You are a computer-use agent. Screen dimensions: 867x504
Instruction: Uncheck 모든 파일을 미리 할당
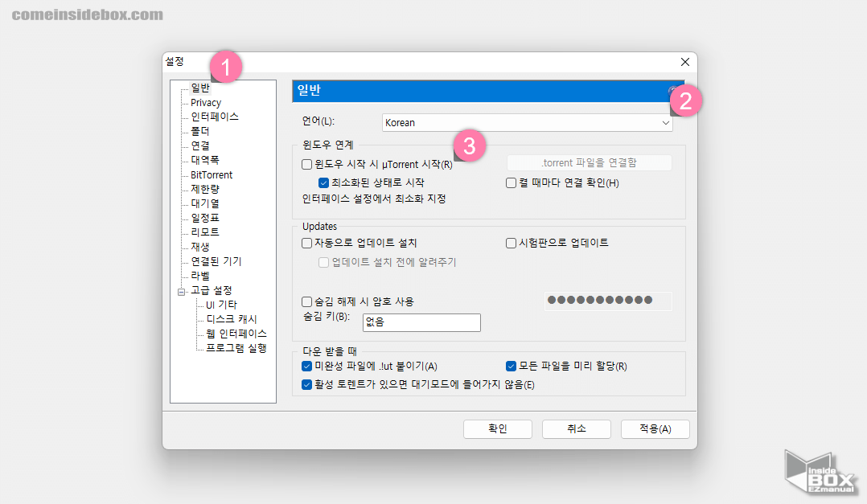[x=511, y=366]
